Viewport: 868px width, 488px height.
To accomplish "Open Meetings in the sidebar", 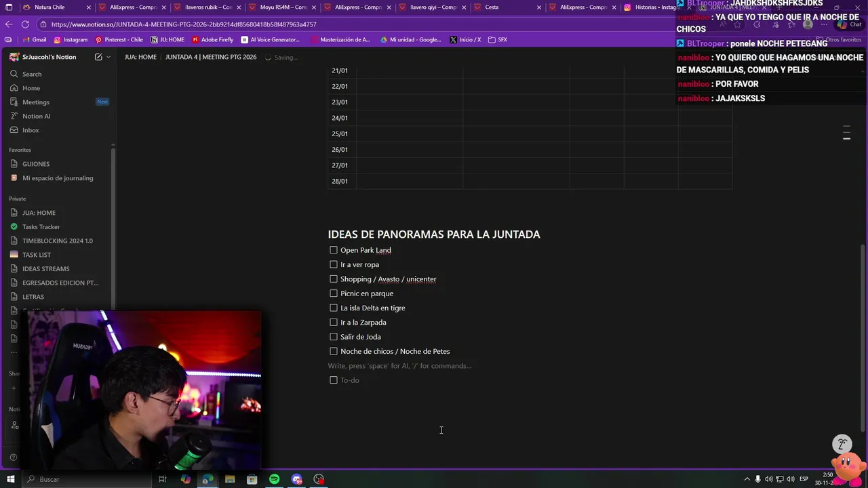I will [x=36, y=102].
